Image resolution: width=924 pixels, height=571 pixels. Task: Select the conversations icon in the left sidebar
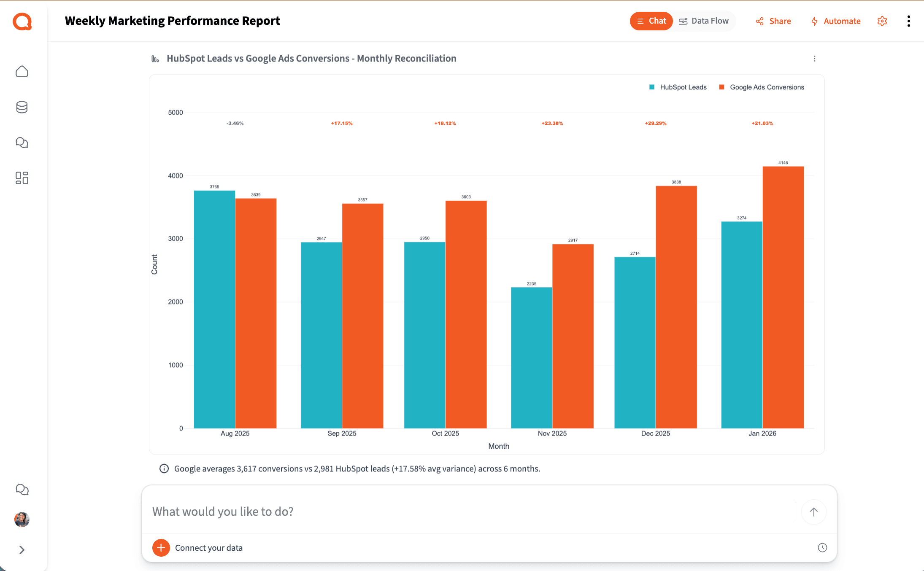(x=22, y=143)
